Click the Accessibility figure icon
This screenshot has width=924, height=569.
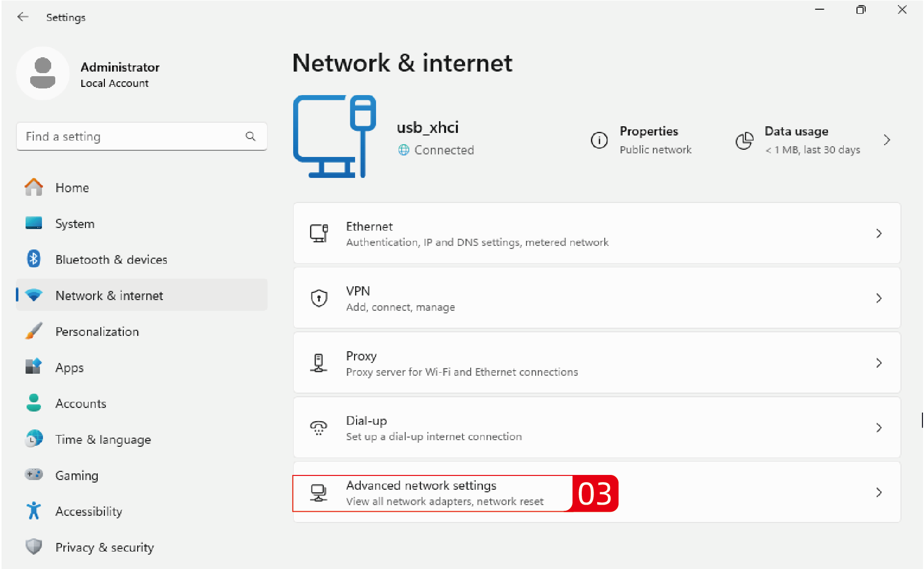34,511
